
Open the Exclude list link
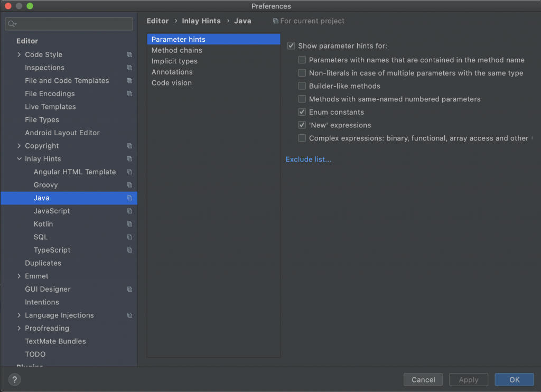[309, 160]
